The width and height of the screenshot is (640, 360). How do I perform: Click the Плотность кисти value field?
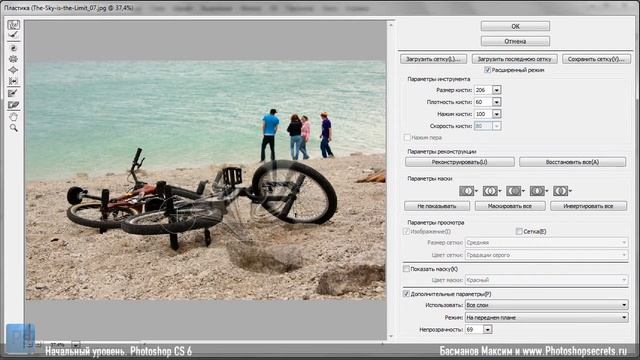483,102
